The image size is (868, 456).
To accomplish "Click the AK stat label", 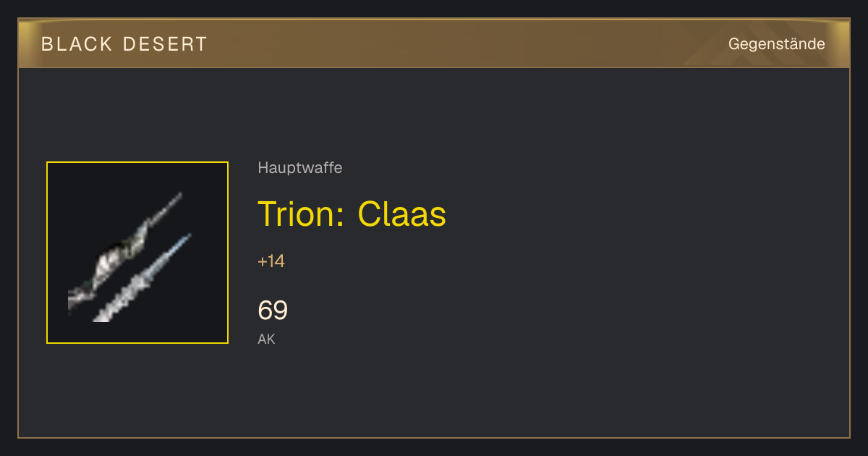I will [266, 339].
